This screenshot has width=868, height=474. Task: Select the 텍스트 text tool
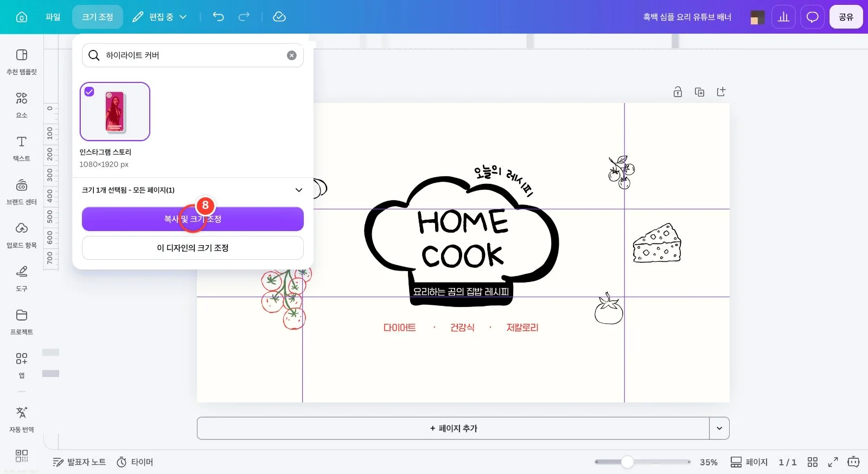tap(22, 149)
